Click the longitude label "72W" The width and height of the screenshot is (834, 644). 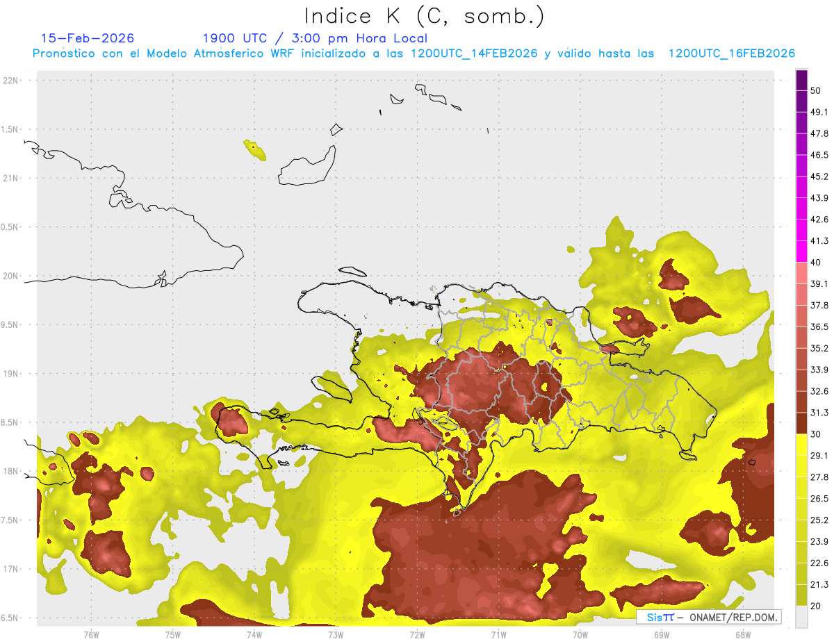417,634
